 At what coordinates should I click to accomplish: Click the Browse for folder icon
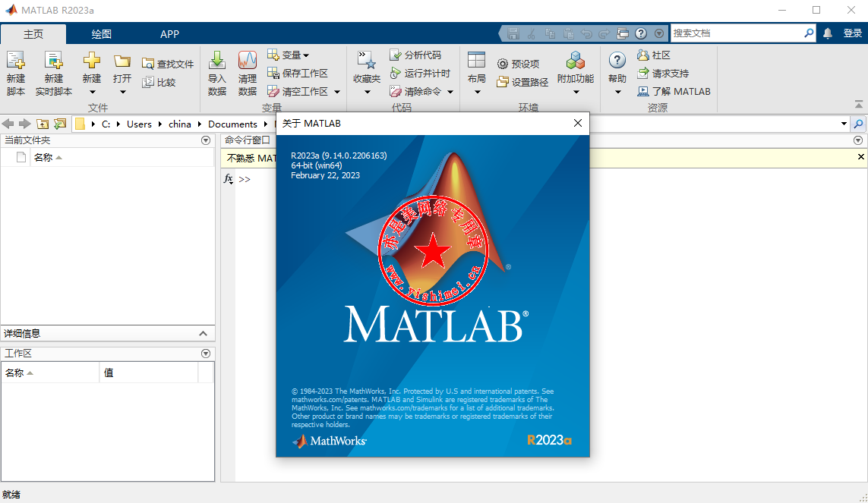coord(60,124)
